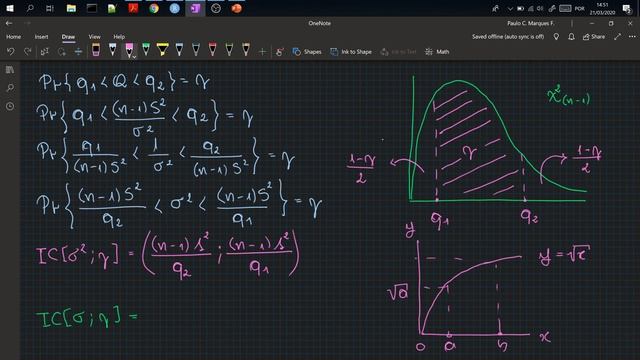Open notifications bell

coord(571,37)
